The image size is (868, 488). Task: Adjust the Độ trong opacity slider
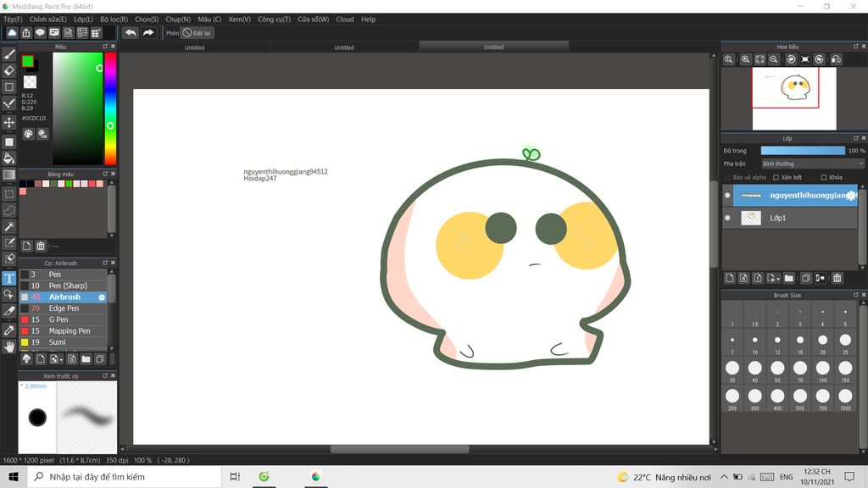click(x=803, y=151)
